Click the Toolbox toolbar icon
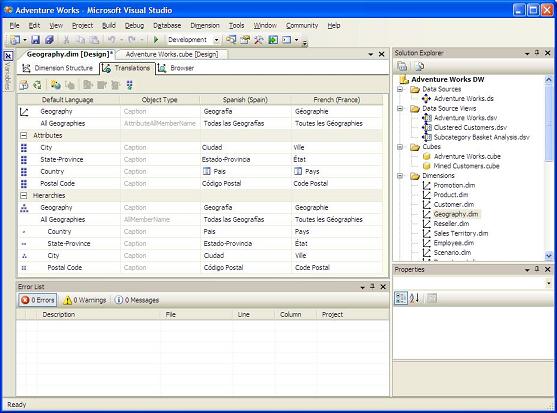Viewport: 557px width, 413px height. coord(259,40)
